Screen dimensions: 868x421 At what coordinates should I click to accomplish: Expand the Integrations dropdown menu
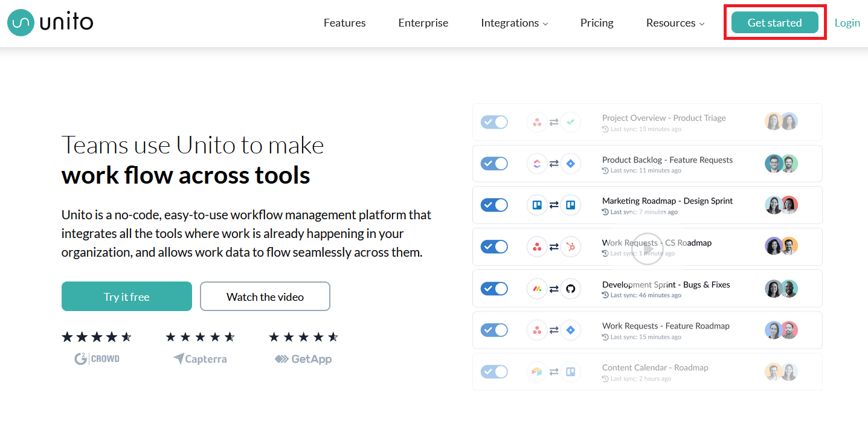(515, 23)
